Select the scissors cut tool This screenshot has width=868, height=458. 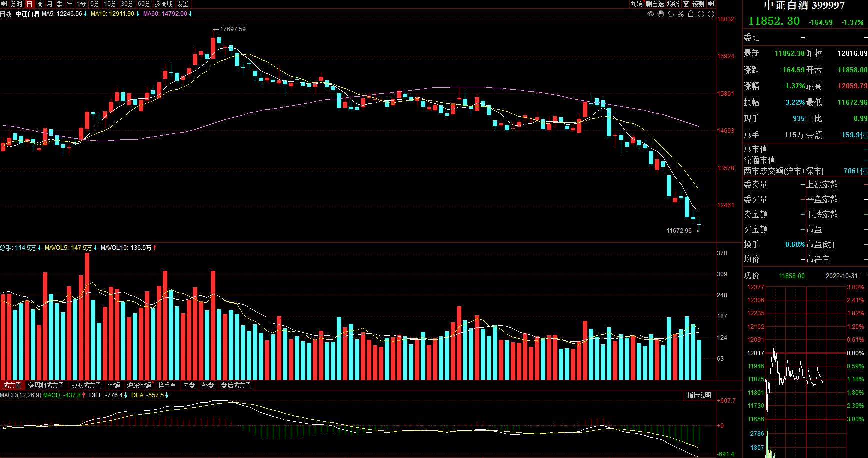681,14
